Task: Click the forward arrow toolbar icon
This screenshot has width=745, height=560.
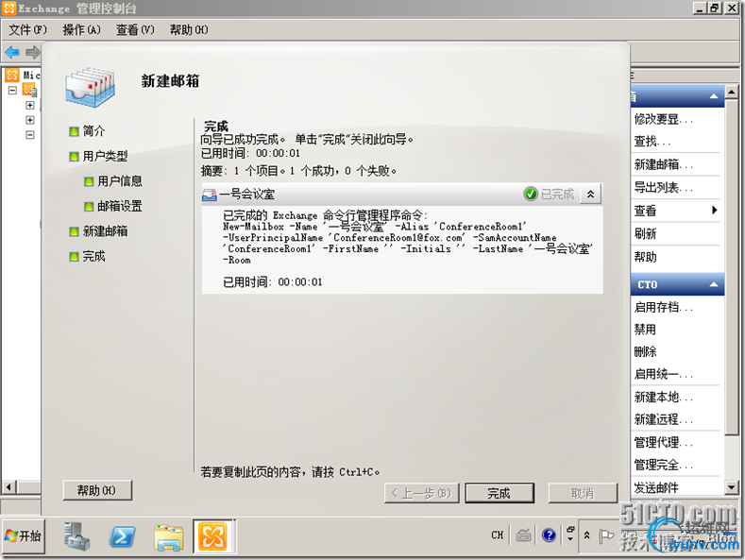Action: coord(33,52)
